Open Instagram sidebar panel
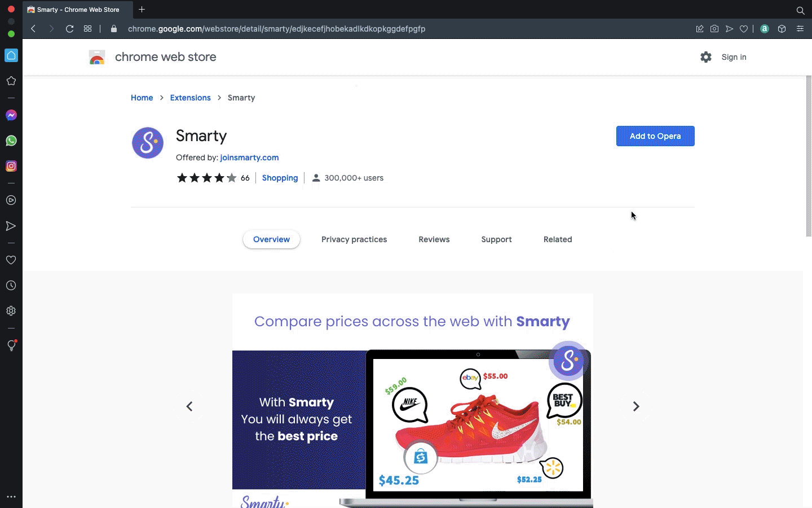This screenshot has height=508, width=812. click(11, 166)
